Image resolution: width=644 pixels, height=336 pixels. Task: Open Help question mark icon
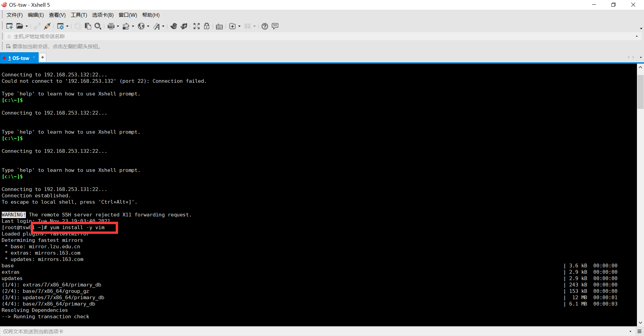coord(265,26)
